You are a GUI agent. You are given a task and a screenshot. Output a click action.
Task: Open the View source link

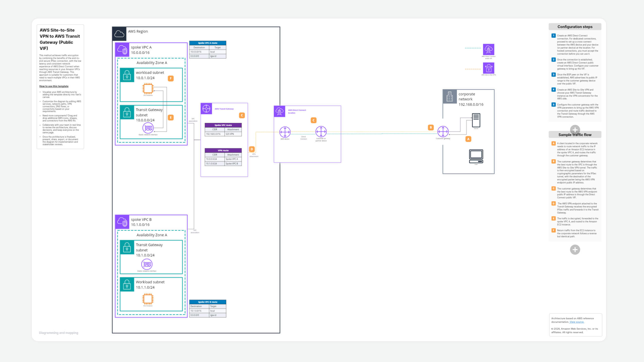coord(577,322)
